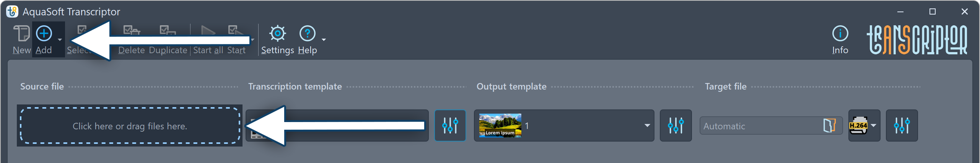
Task: Click the Add file plus icon
Action: coord(44,34)
